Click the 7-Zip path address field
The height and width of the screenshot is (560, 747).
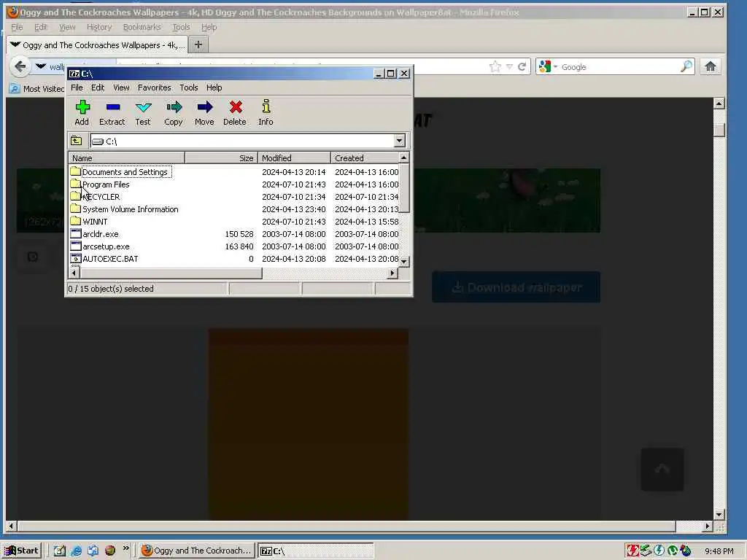(241, 141)
